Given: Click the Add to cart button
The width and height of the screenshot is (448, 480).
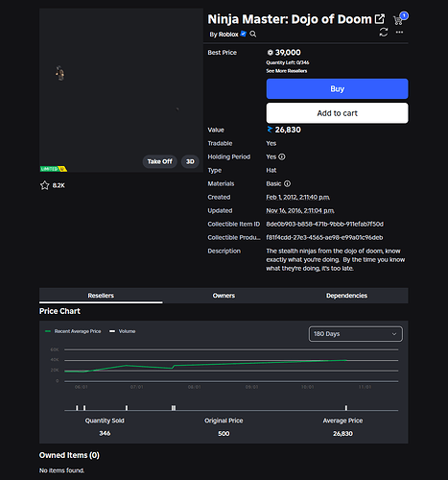Looking at the screenshot, I should (337, 113).
